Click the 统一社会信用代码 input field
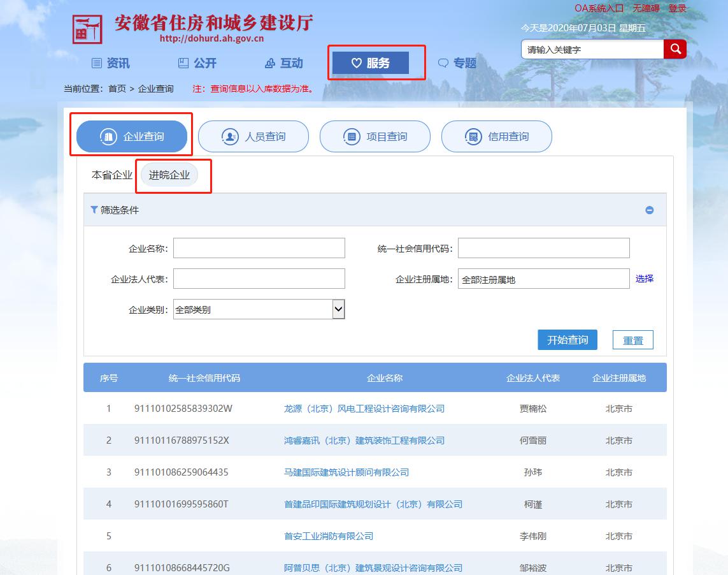 coord(543,248)
